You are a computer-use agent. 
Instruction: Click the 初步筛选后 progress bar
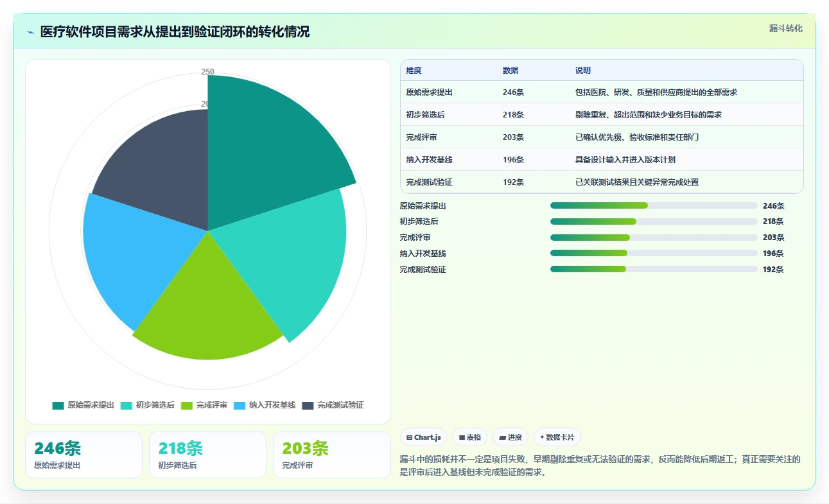[x=654, y=222]
